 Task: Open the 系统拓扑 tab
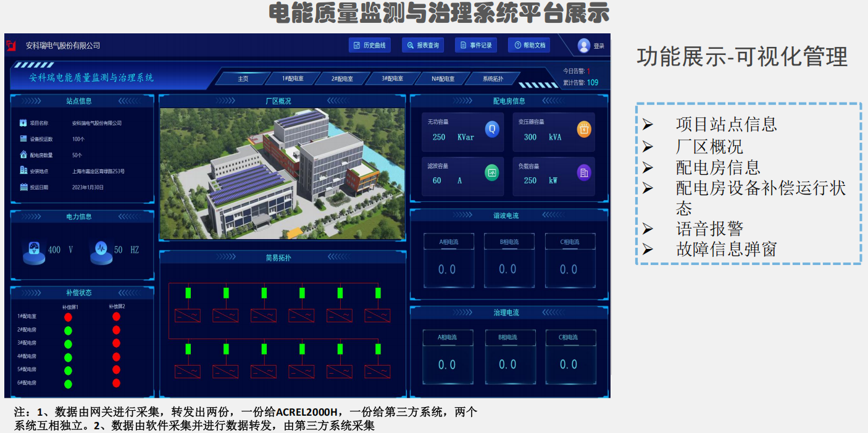coord(493,79)
